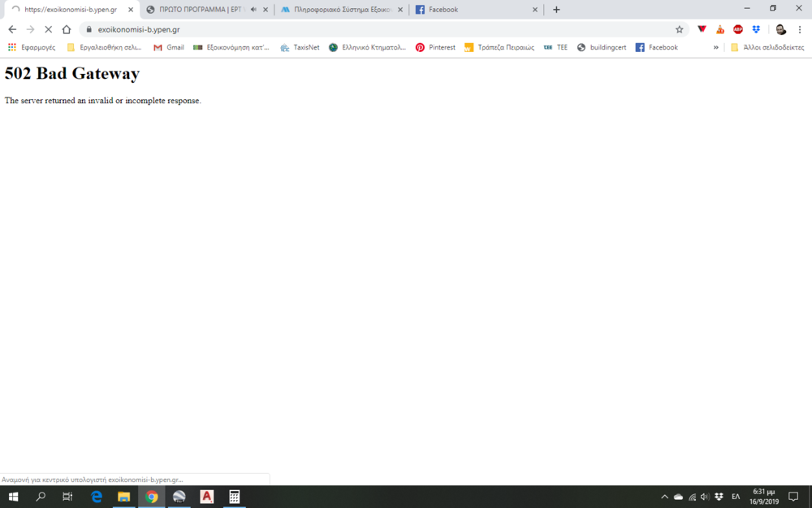Mute the ΠΡΩΤΟ ΠΡΟΓΡΑΜΜΑ tab audio
This screenshot has width=812, height=508.
[253, 10]
